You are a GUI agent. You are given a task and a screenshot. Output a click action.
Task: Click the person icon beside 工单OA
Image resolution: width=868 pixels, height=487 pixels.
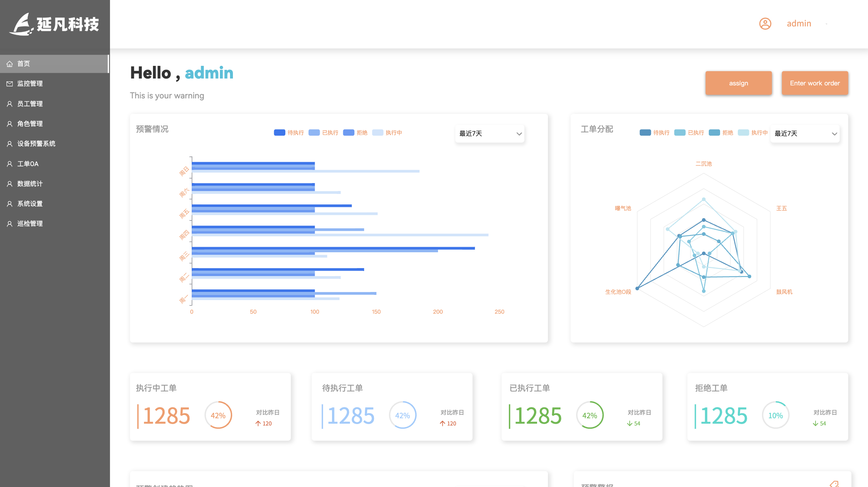click(10, 164)
